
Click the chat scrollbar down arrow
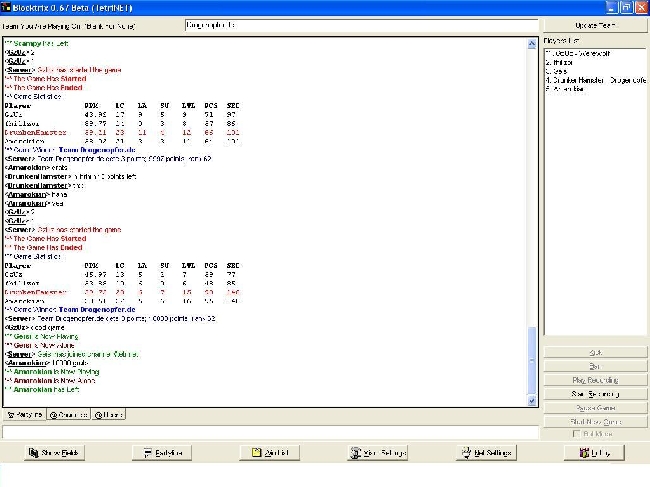[532, 400]
